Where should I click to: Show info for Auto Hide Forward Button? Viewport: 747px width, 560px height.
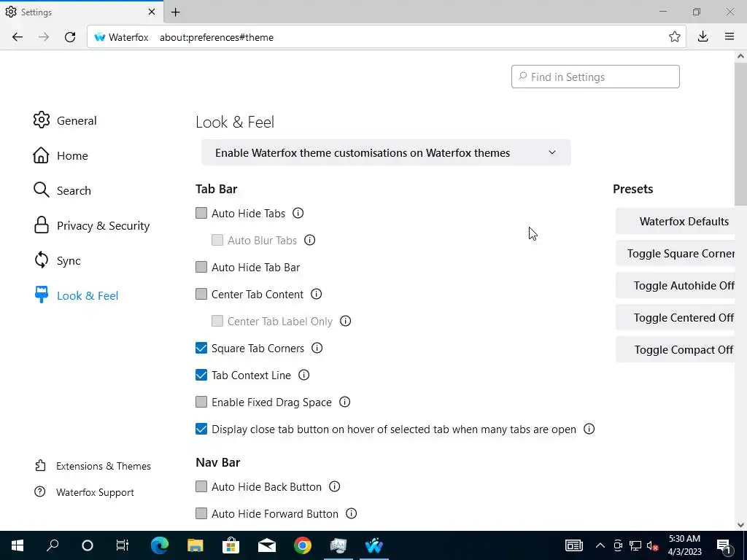[351, 513]
